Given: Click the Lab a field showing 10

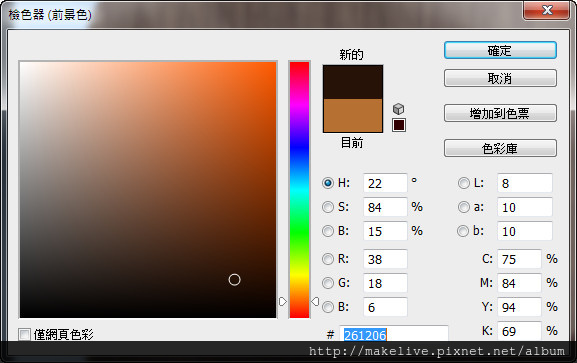Looking at the screenshot, I should coord(525,207).
